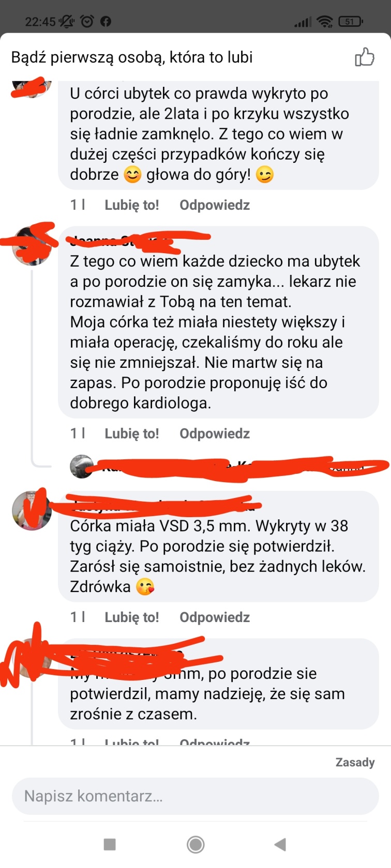
Task: Reply to the comment ending 'głowa do góry!'
Action: (x=215, y=205)
